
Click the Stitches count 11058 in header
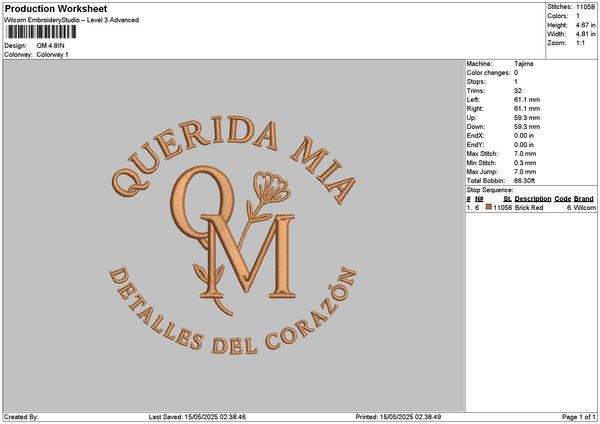(x=586, y=6)
